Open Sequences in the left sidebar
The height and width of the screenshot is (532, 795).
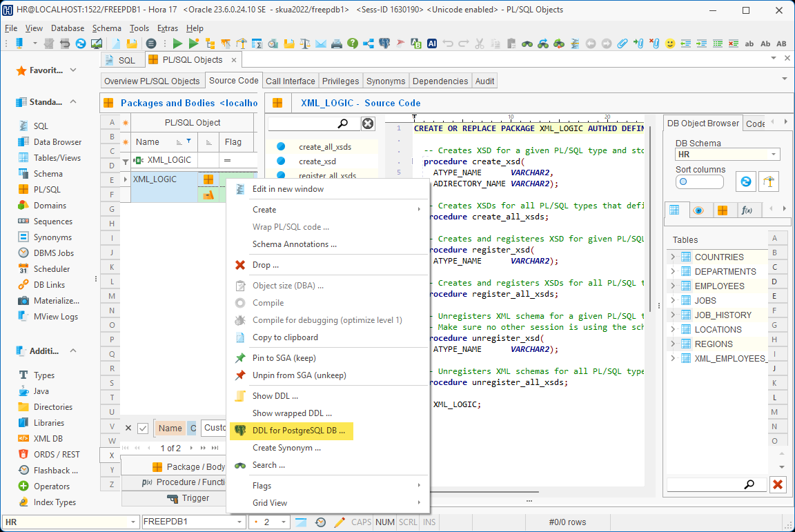tap(52, 221)
